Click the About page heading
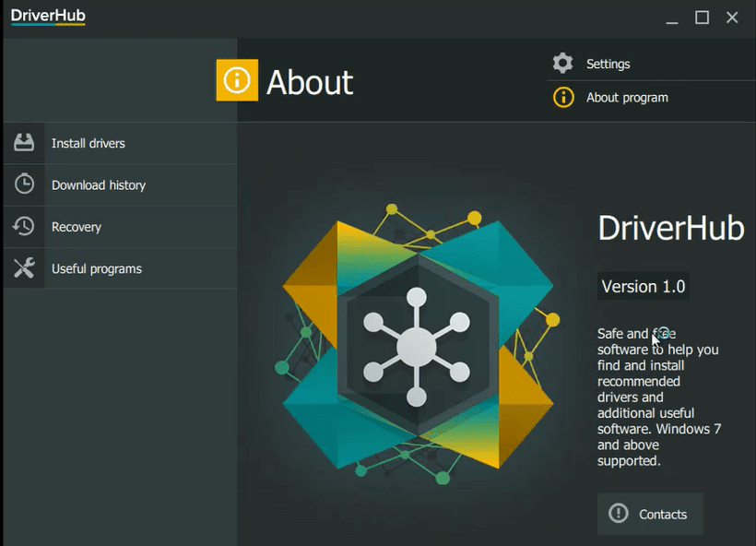This screenshot has width=756, height=546. click(310, 82)
